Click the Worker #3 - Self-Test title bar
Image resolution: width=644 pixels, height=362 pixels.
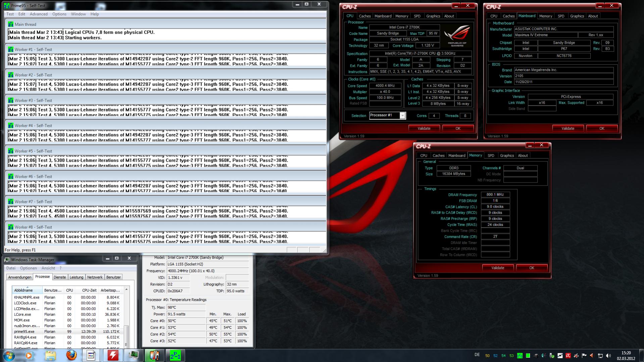click(x=166, y=100)
